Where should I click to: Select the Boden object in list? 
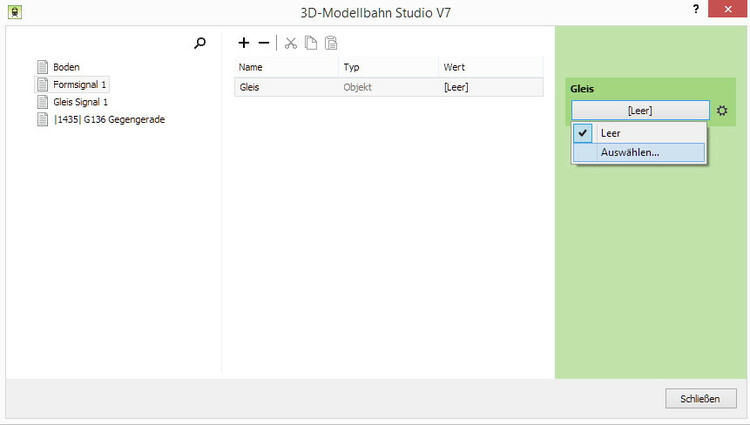(59, 67)
